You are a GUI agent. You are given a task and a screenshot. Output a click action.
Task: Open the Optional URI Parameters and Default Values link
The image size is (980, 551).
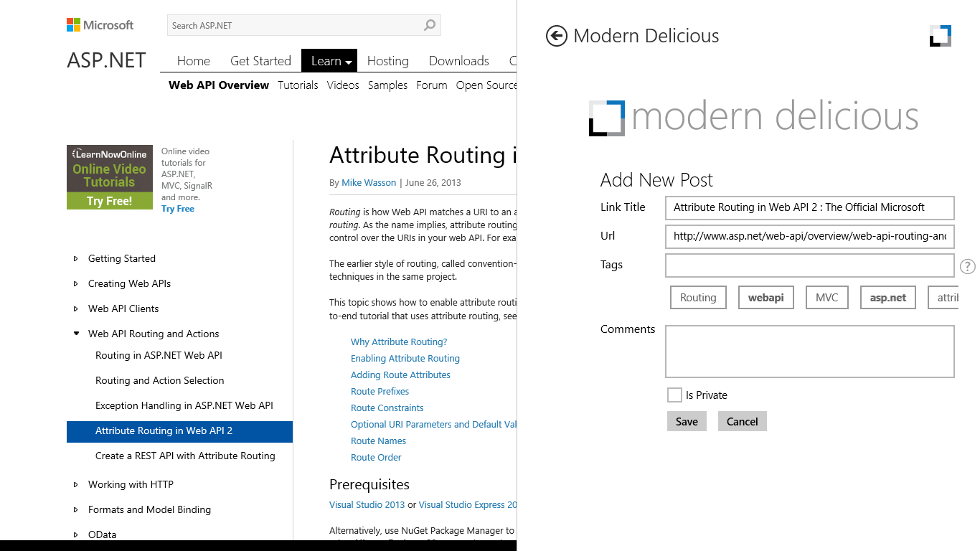tap(433, 424)
